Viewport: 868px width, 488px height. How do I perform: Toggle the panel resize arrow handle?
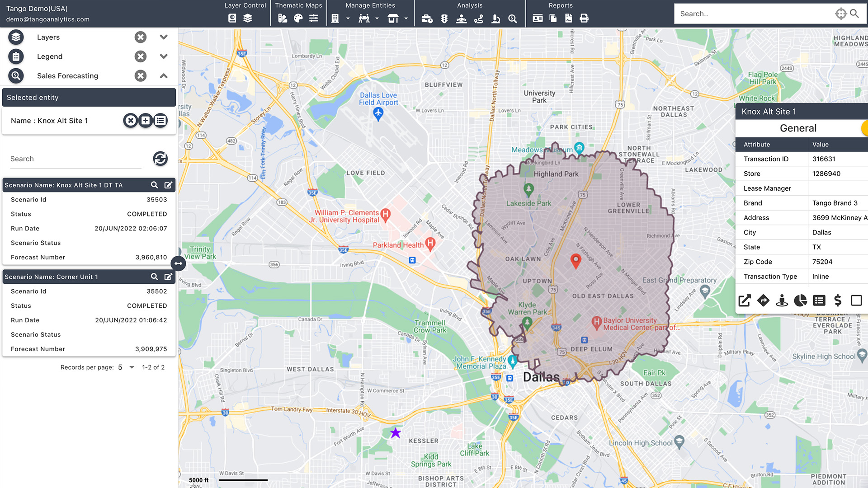coord(179,263)
